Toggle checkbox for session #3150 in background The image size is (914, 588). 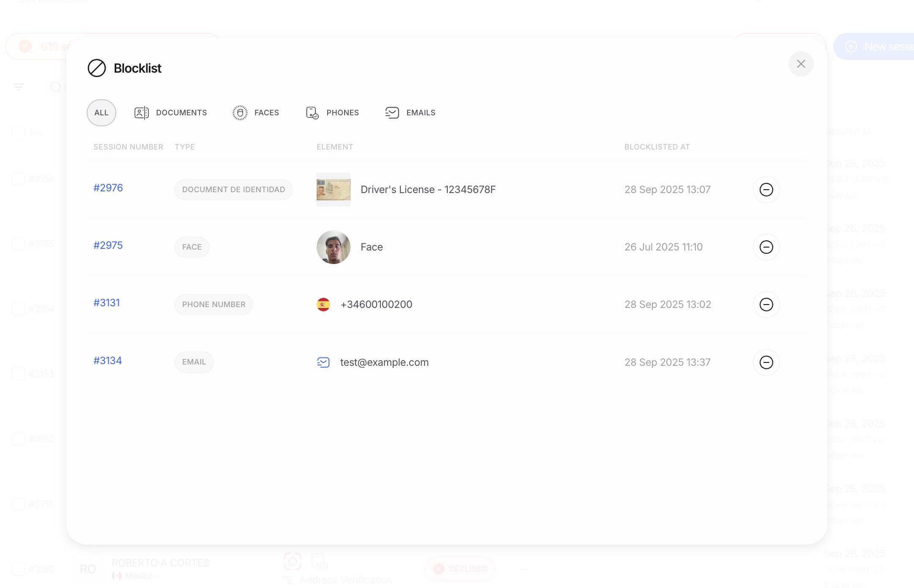pyautogui.click(x=19, y=569)
